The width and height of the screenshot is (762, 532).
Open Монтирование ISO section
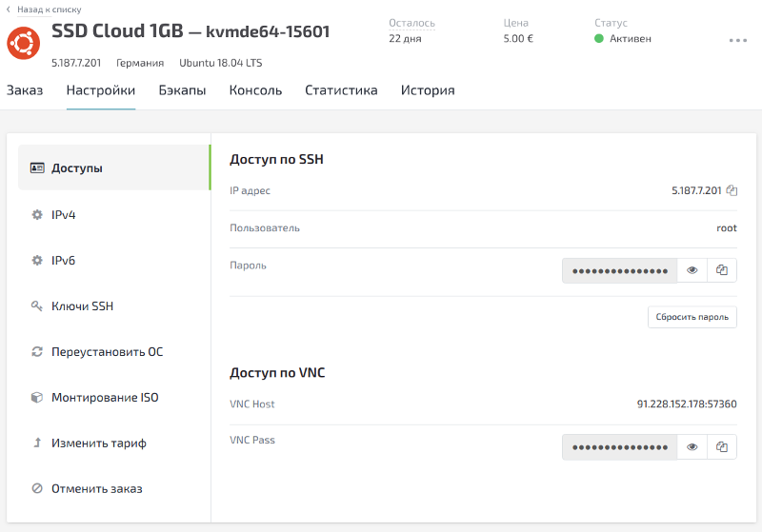click(105, 398)
